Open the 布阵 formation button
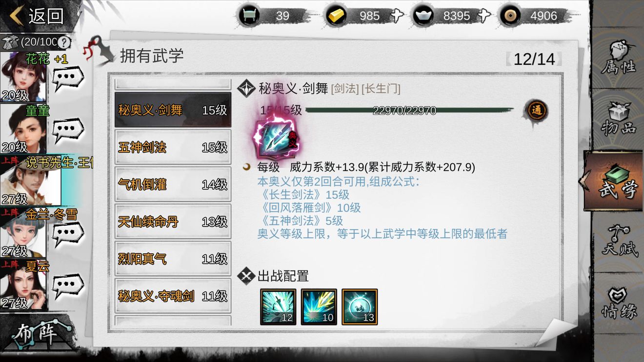The height and width of the screenshot is (362, 644). click(38, 334)
